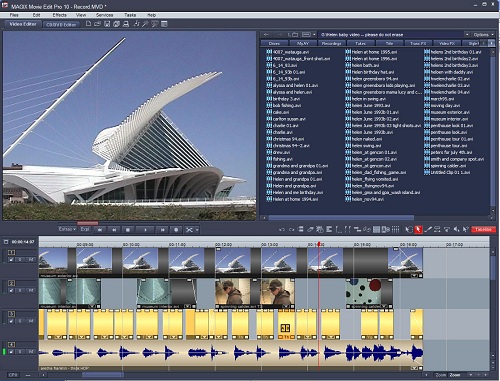This screenshot has width=500, height=381.
Task: Open the Services menu
Action: coord(104,15)
